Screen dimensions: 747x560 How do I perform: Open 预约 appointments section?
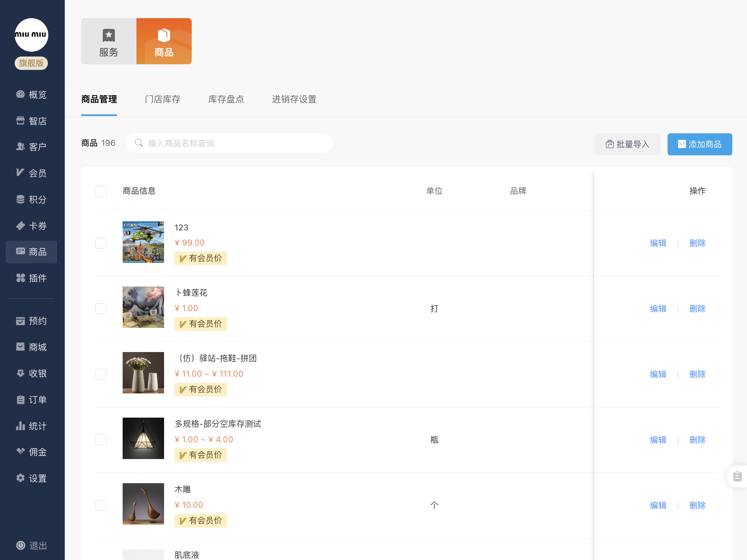[32, 321]
